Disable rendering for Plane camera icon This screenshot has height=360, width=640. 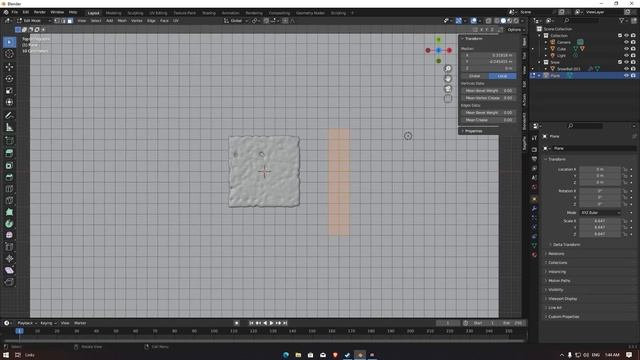(633, 76)
